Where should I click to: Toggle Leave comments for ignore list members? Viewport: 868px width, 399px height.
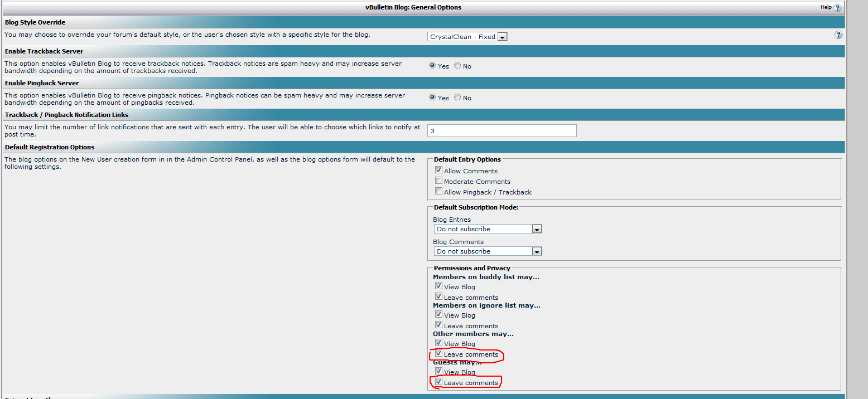[438, 325]
